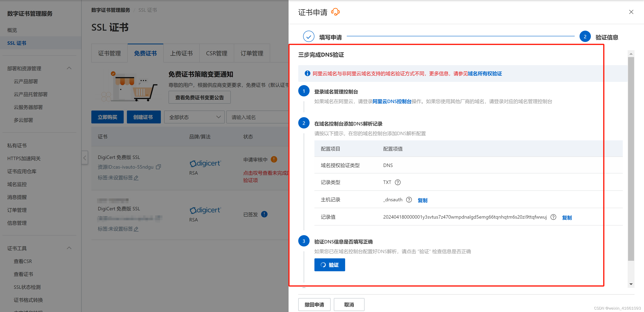Collapse 证书工具 sidebar section

pos(69,248)
